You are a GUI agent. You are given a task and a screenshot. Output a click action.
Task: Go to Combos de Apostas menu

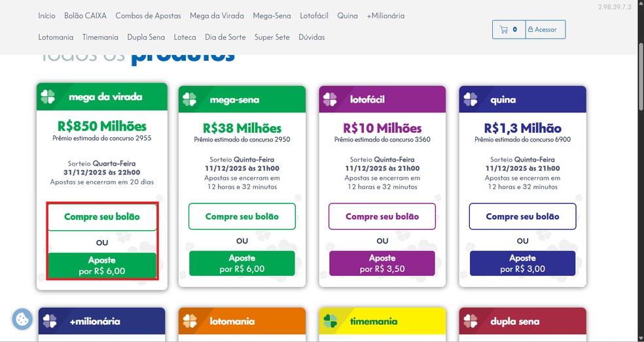point(149,16)
